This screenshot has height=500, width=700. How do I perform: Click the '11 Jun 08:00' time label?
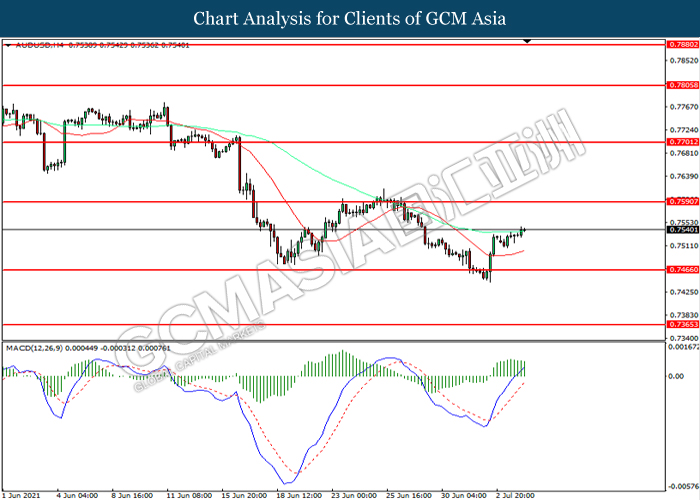coord(189,496)
